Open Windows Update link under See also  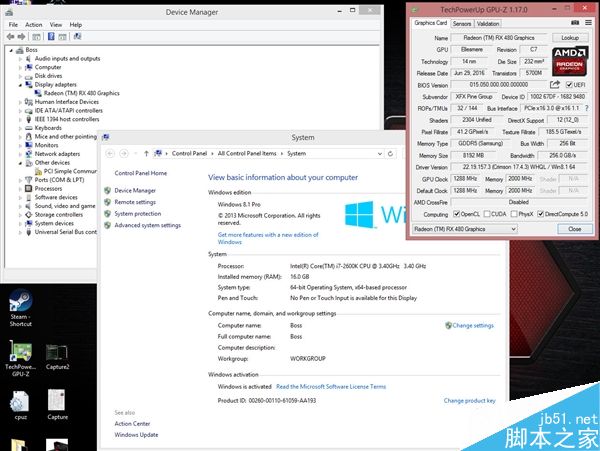point(136,435)
